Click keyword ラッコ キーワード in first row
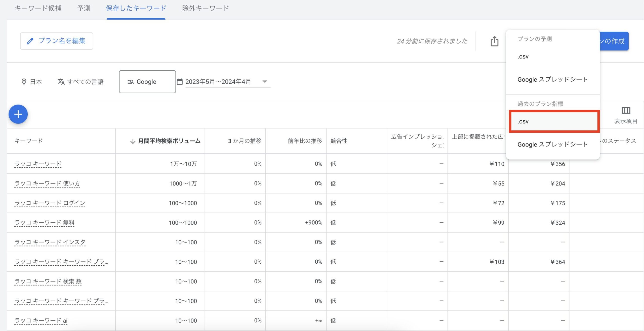644x331 pixels. click(x=38, y=164)
